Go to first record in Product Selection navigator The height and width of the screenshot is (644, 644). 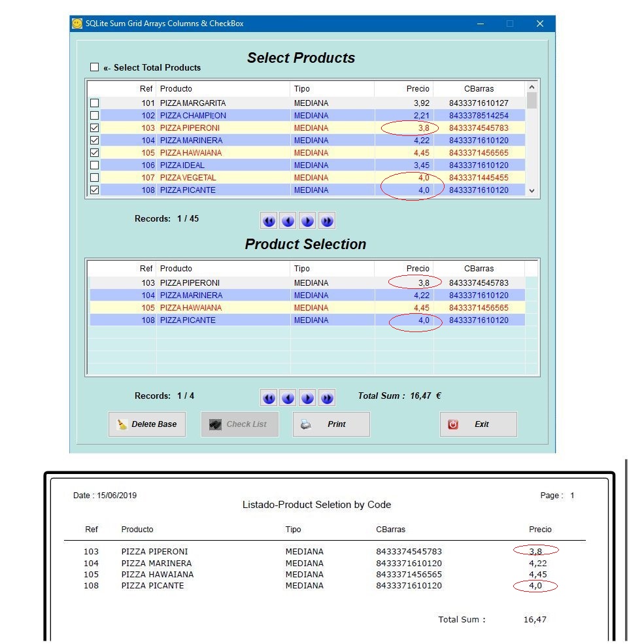click(x=269, y=398)
